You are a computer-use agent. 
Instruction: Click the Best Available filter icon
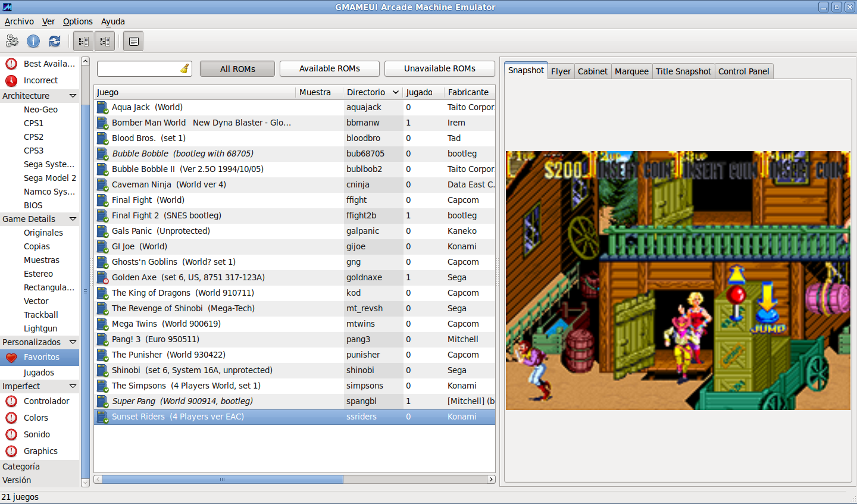pos(11,64)
